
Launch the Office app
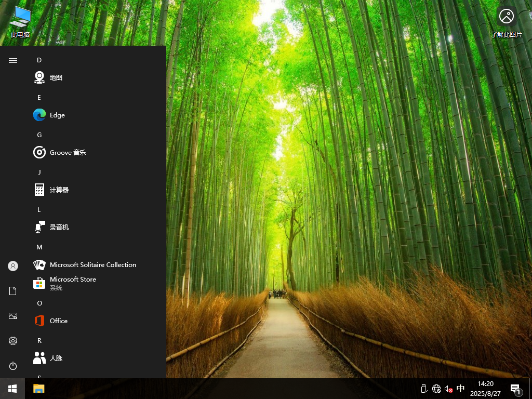(x=58, y=321)
